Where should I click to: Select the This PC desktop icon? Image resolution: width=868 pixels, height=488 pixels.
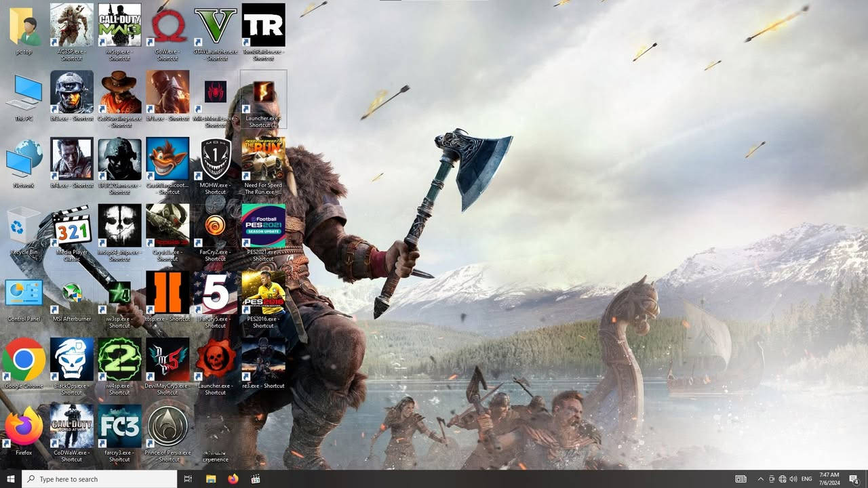click(24, 98)
